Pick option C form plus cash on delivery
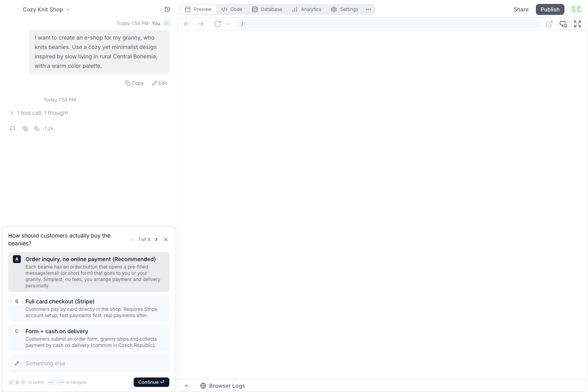Image resolution: width=588 pixels, height=392 pixels. (89, 338)
